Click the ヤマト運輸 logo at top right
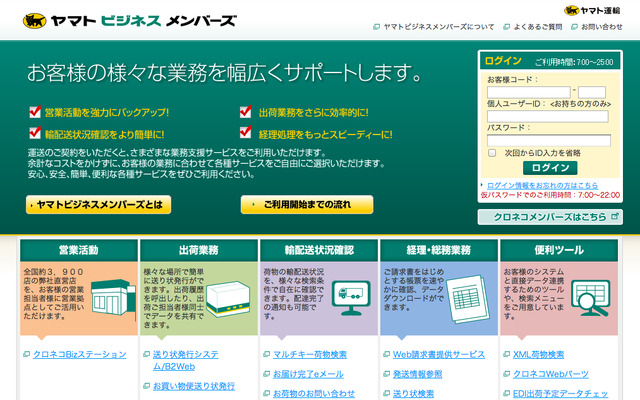640x400 pixels. pos(592,11)
